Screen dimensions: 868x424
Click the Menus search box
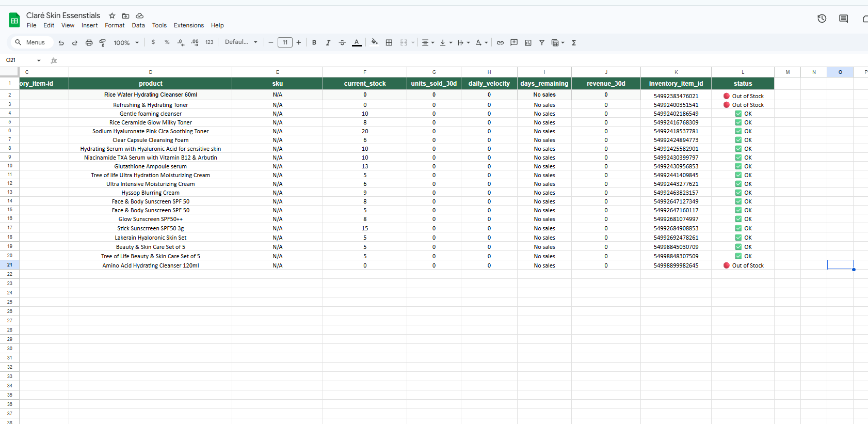click(31, 42)
